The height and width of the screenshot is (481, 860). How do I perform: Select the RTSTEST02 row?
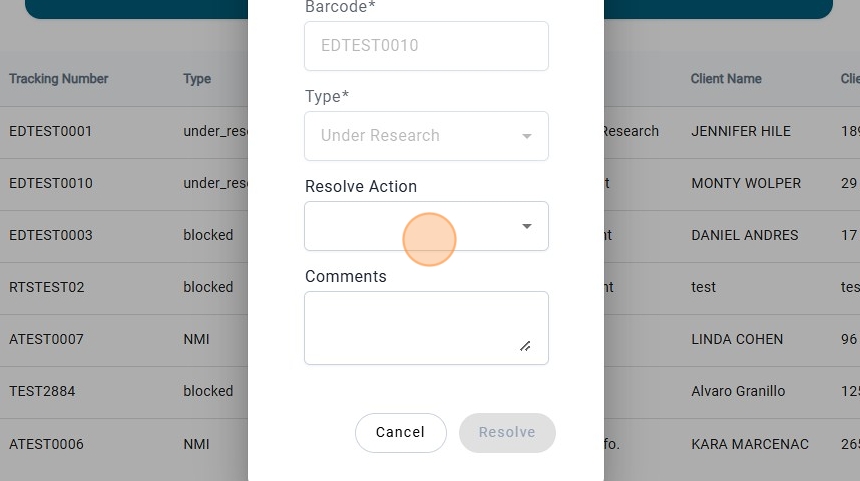point(47,287)
